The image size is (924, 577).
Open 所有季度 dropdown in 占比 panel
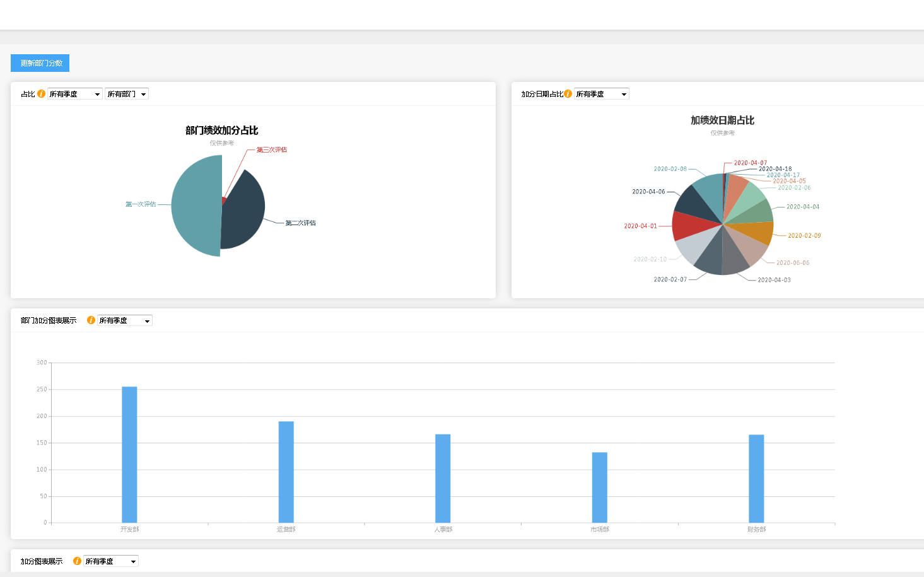click(x=74, y=94)
